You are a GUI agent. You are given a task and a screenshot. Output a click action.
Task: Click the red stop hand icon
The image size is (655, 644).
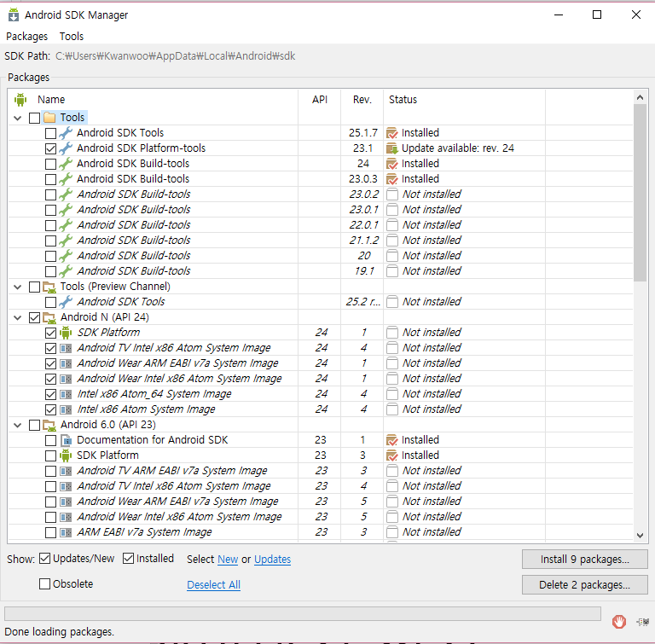(619, 622)
